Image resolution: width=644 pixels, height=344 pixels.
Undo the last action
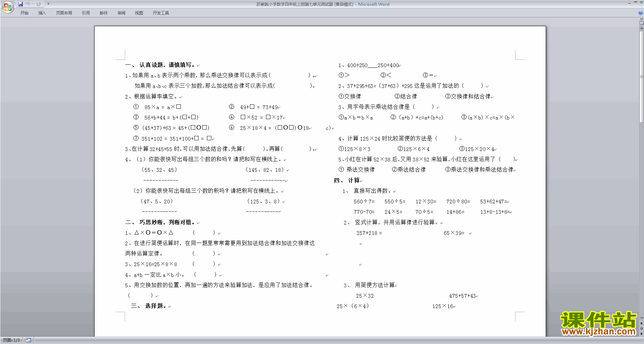[x=28, y=4]
